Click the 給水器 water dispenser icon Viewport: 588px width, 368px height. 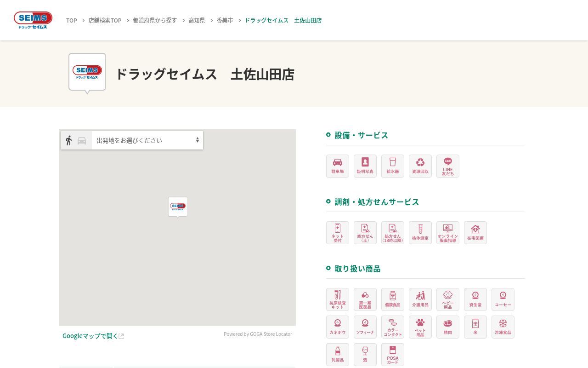[x=393, y=166]
